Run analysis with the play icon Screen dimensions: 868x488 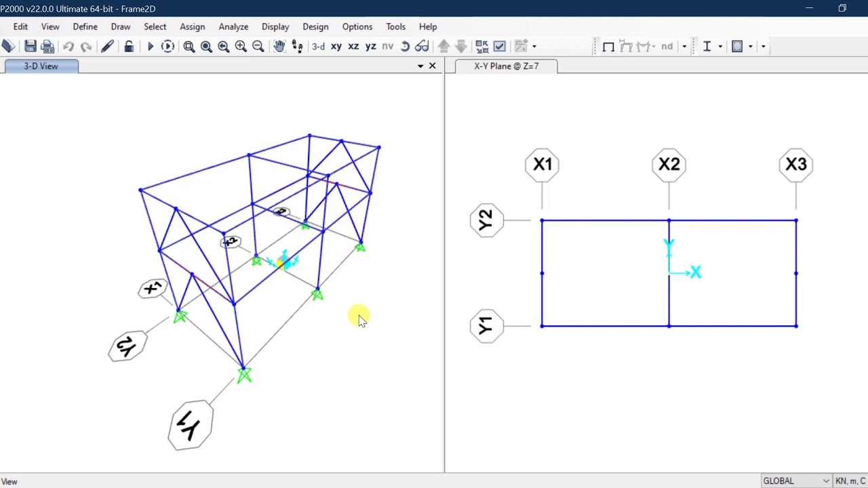click(151, 46)
